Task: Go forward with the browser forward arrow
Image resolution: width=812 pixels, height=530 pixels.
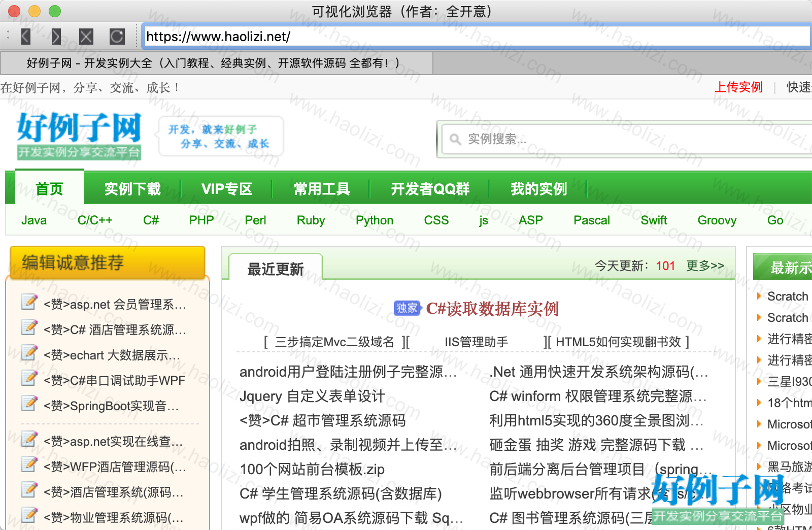Action: [x=56, y=37]
